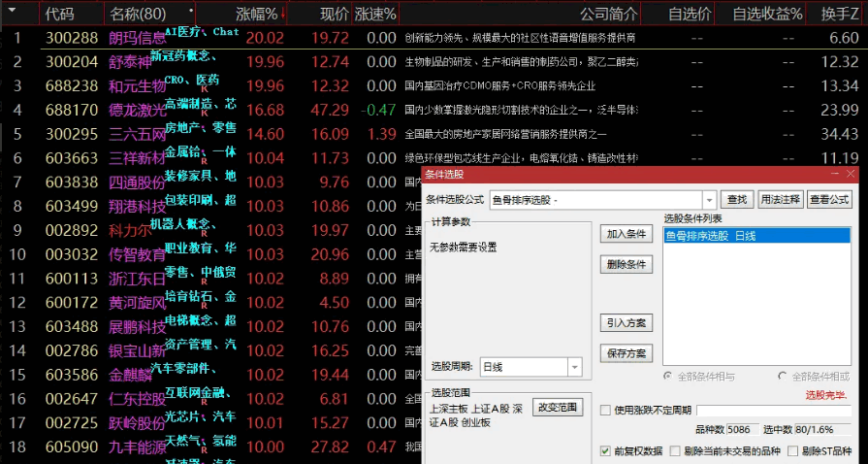This screenshot has width=868, height=464.
Task: Click the date field beside 使用涨跌不定周期
Action: 773,411
